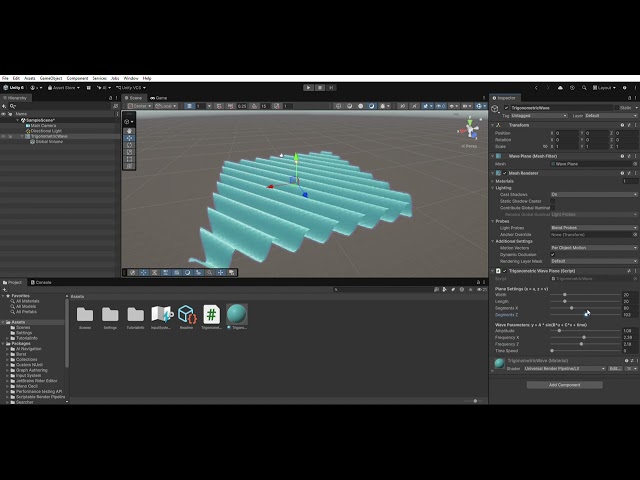This screenshot has width=640, height=480.
Task: Open Transform component preset icon
Action: click(629, 125)
